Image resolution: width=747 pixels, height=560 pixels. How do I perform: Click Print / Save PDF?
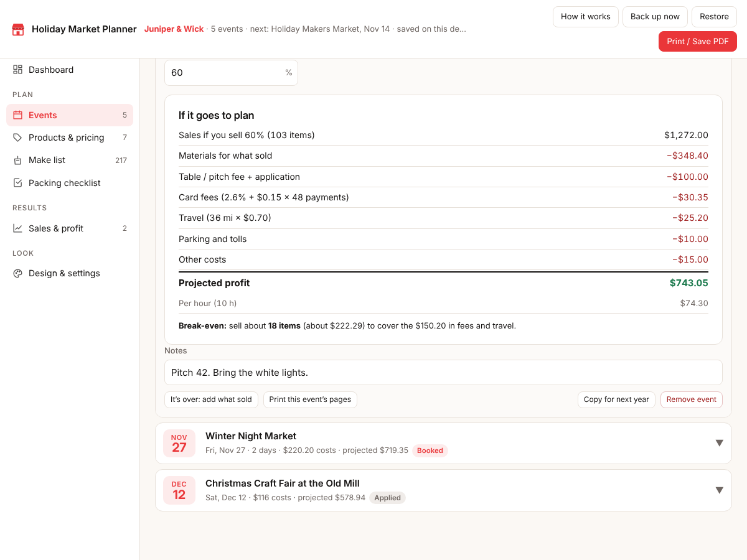(x=698, y=41)
